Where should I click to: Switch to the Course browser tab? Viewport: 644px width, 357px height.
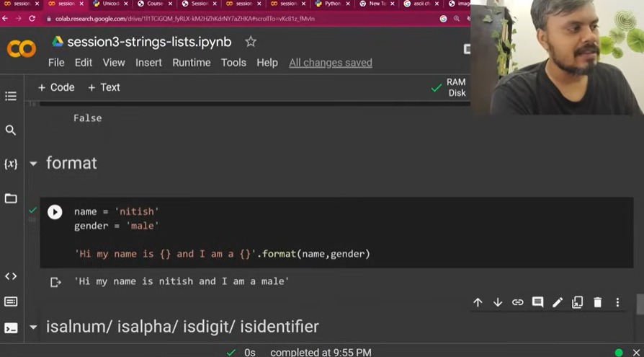154,4
